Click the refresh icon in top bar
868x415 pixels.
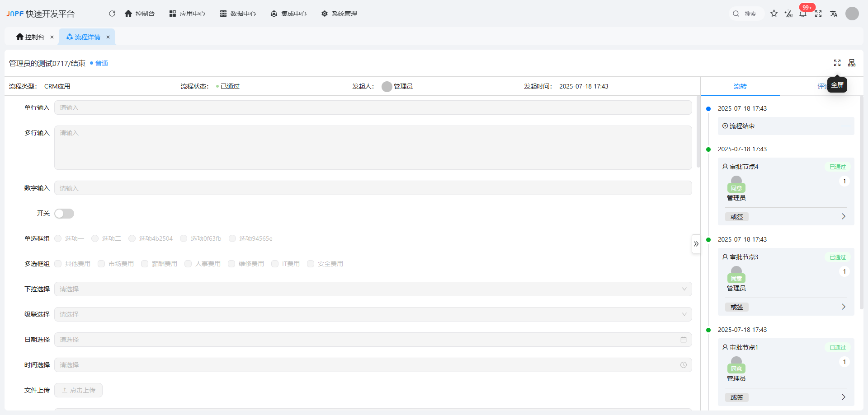(x=112, y=14)
